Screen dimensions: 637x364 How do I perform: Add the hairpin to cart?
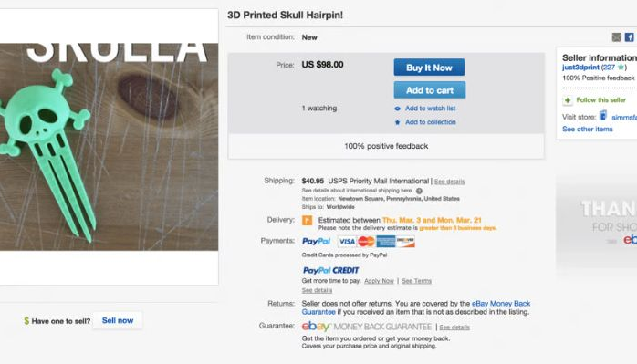430,90
